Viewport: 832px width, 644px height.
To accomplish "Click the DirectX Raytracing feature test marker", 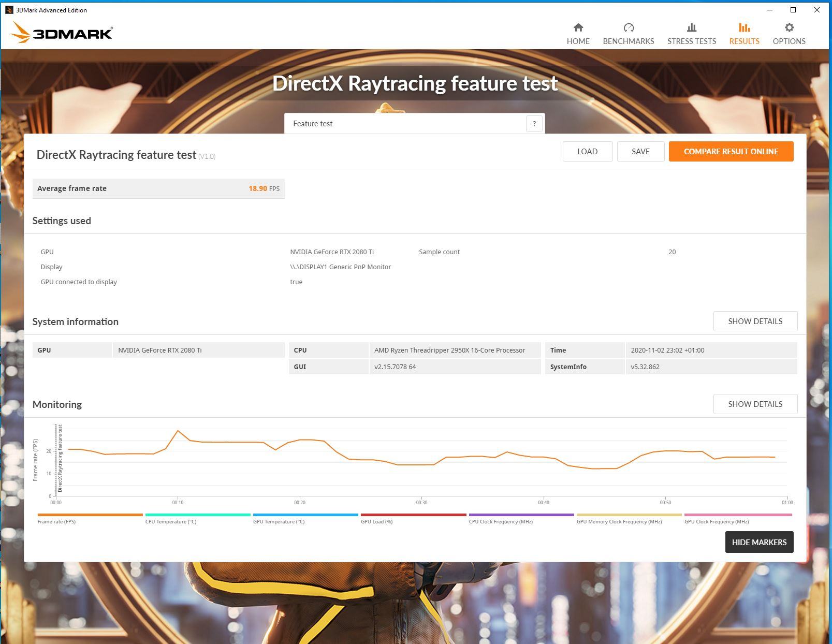I will (x=60, y=458).
